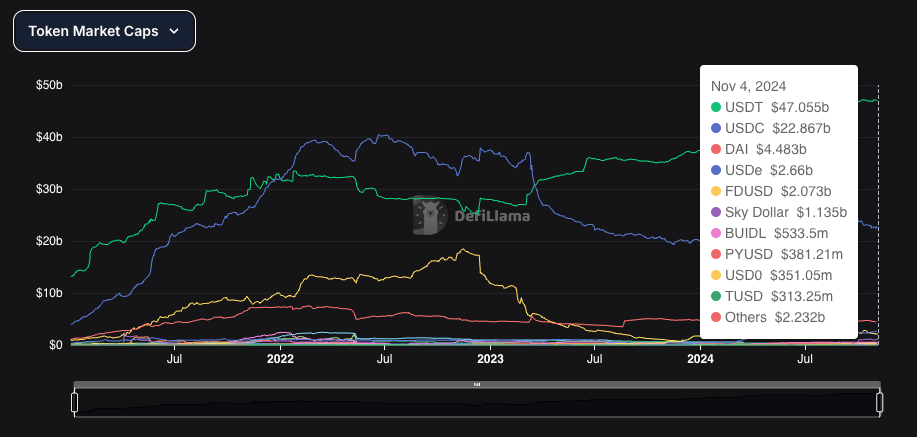The height and width of the screenshot is (437, 917).
Task: Click the purple Sky Dollar dot
Action: pos(716,212)
